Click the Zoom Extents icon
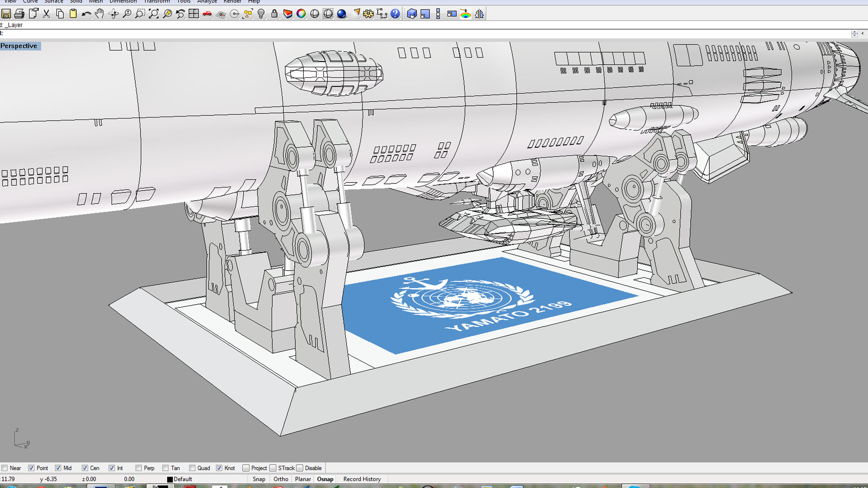 pyautogui.click(x=154, y=14)
